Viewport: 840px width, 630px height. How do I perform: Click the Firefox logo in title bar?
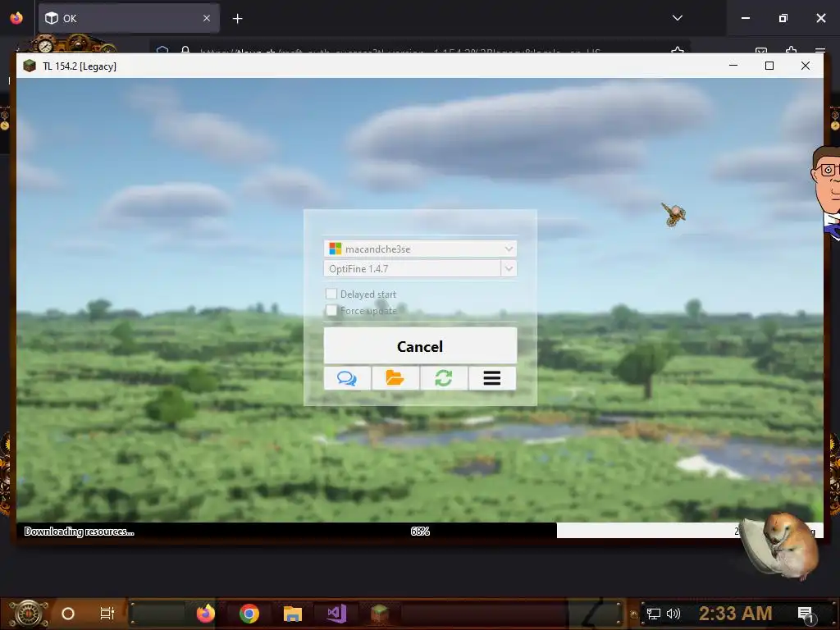pos(16,18)
